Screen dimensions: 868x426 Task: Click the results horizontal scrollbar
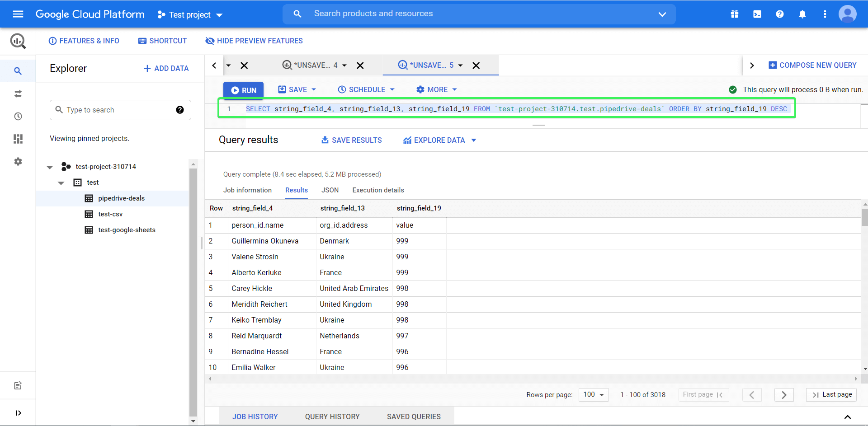[x=533, y=379]
